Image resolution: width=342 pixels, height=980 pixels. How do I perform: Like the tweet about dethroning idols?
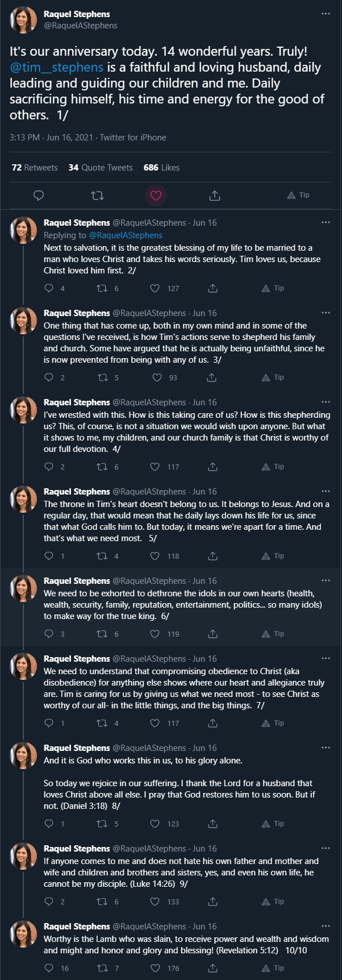[x=155, y=634]
